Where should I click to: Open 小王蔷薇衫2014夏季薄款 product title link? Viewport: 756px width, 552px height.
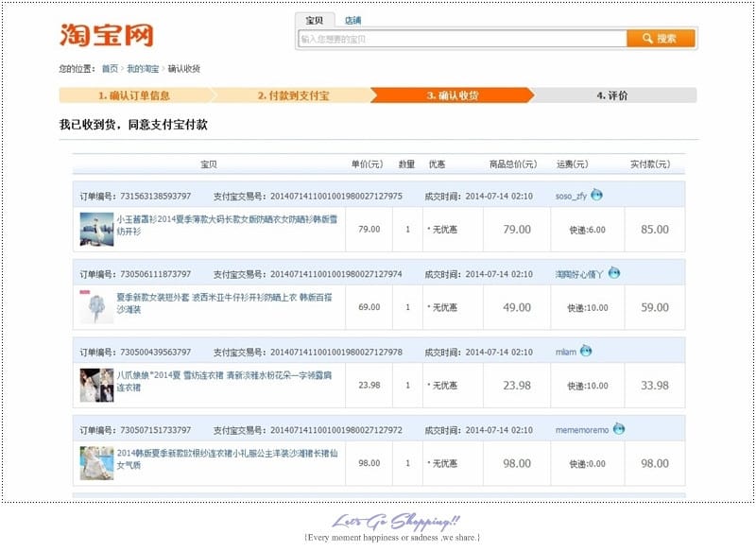click(227, 225)
